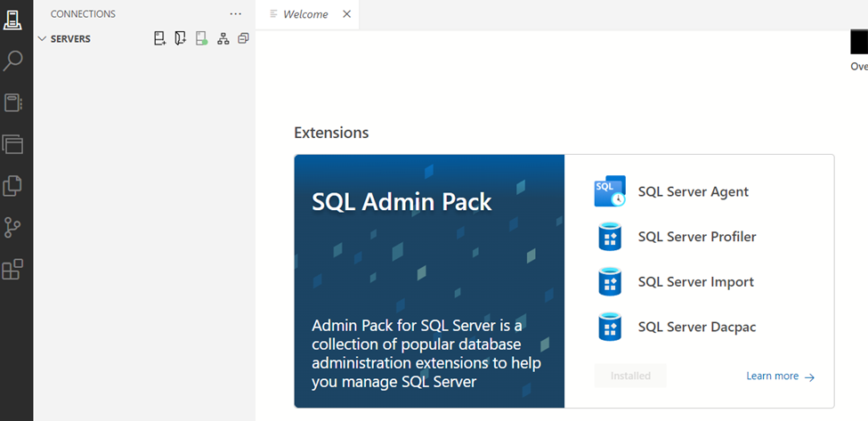Open the Connections more actions ellipsis

[x=236, y=14]
